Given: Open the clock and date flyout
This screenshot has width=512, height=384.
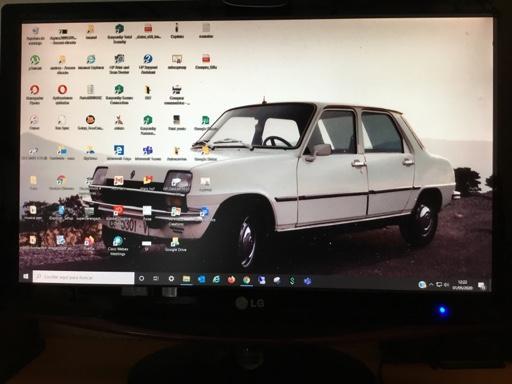Looking at the screenshot, I should tap(462, 285).
